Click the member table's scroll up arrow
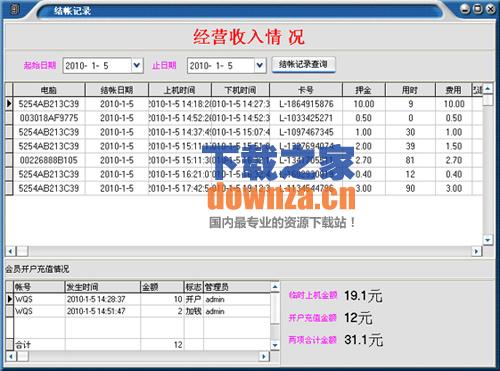 tap(275, 286)
